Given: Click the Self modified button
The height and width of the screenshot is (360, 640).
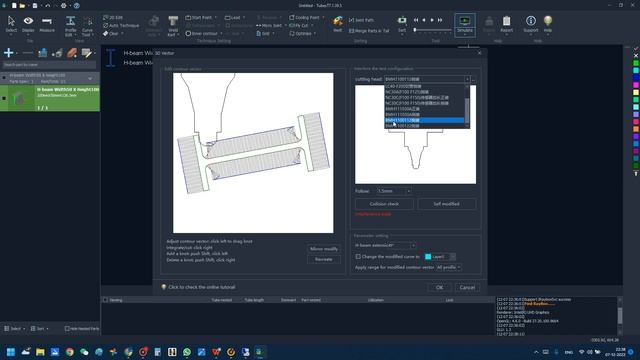Looking at the screenshot, I should [446, 204].
